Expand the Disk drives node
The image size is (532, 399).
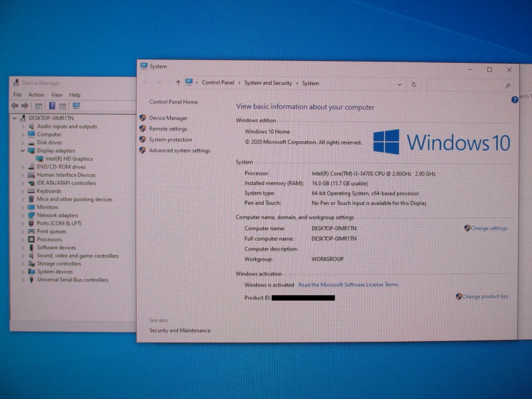(23, 142)
